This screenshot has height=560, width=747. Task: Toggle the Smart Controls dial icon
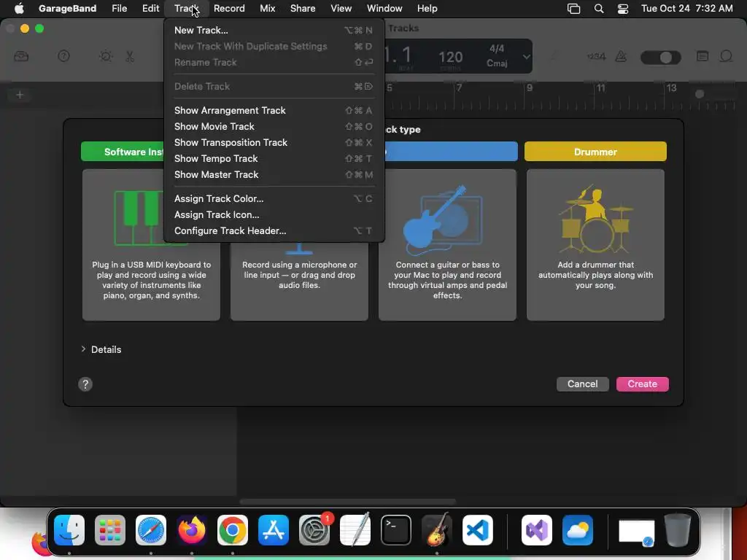(106, 57)
